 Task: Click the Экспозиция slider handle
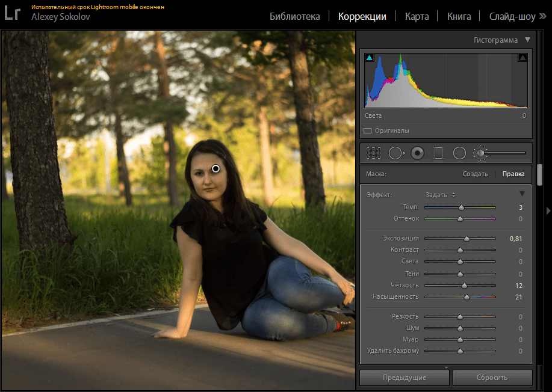[x=467, y=239]
